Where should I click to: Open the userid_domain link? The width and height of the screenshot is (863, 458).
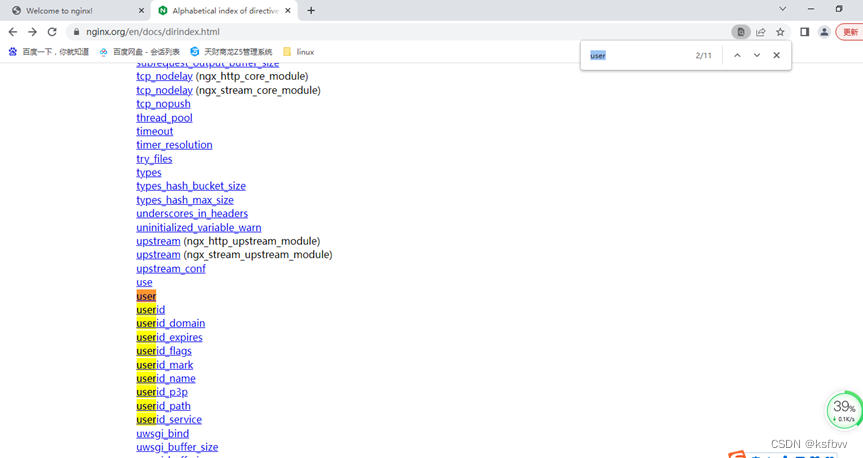pyautogui.click(x=171, y=323)
